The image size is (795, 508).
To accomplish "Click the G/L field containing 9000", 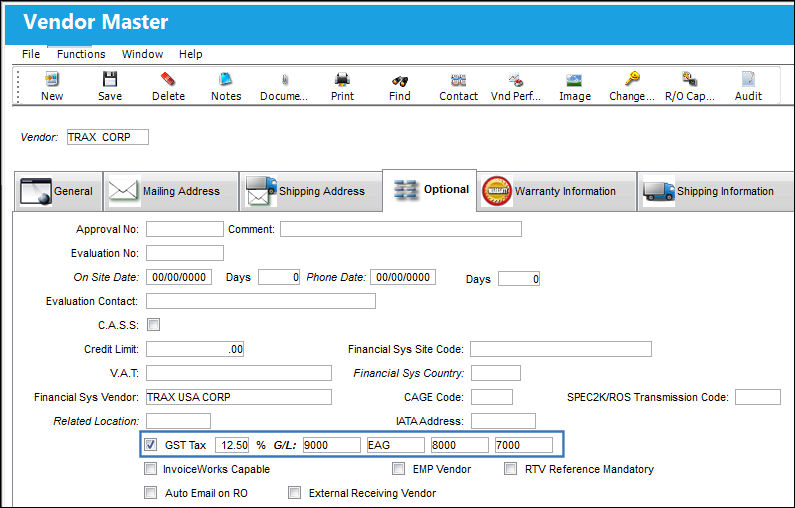I will click(332, 445).
